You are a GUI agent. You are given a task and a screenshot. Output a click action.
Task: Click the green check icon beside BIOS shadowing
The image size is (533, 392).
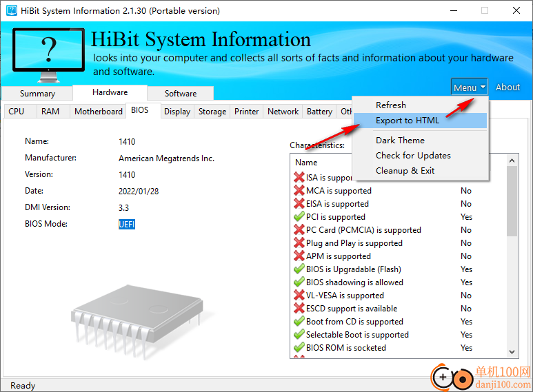(299, 282)
